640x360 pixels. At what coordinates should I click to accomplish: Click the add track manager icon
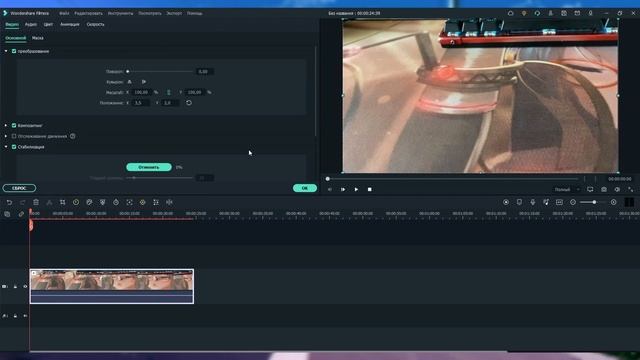[x=7, y=214]
